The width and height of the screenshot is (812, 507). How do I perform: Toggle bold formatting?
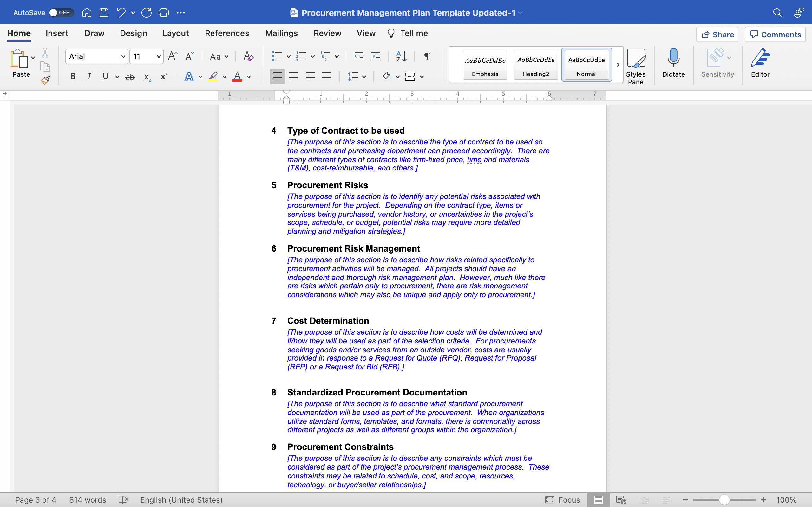72,76
